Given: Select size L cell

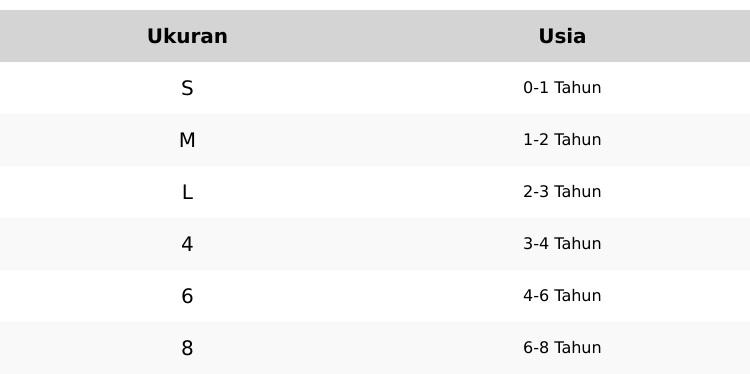Looking at the screenshot, I should [x=187, y=192].
